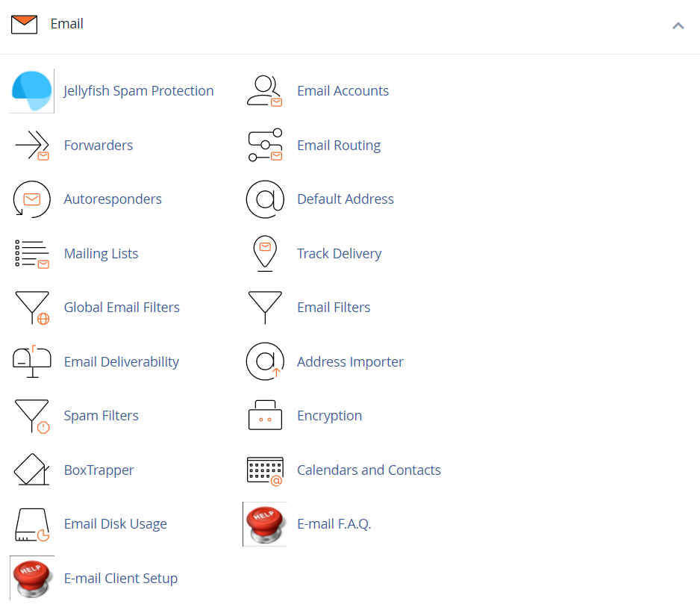The width and height of the screenshot is (700, 607).
Task: Click the Default Address at-sign icon
Action: (265, 199)
